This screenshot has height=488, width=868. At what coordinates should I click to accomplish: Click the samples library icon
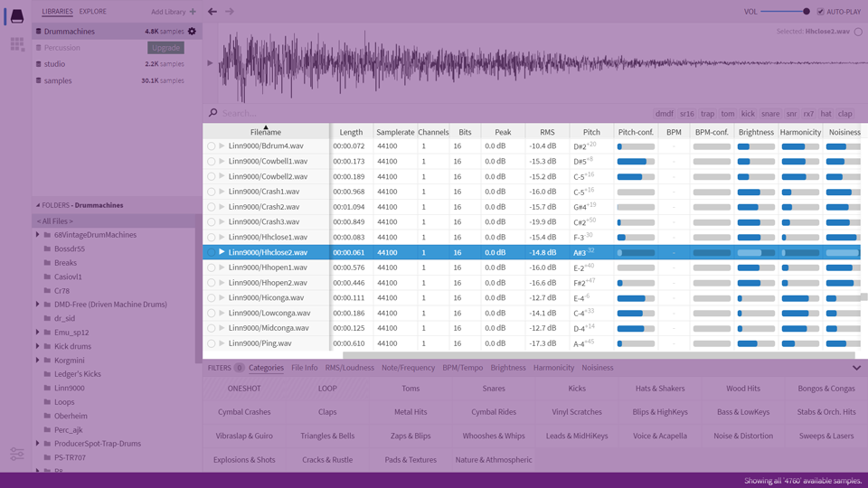pos(38,80)
